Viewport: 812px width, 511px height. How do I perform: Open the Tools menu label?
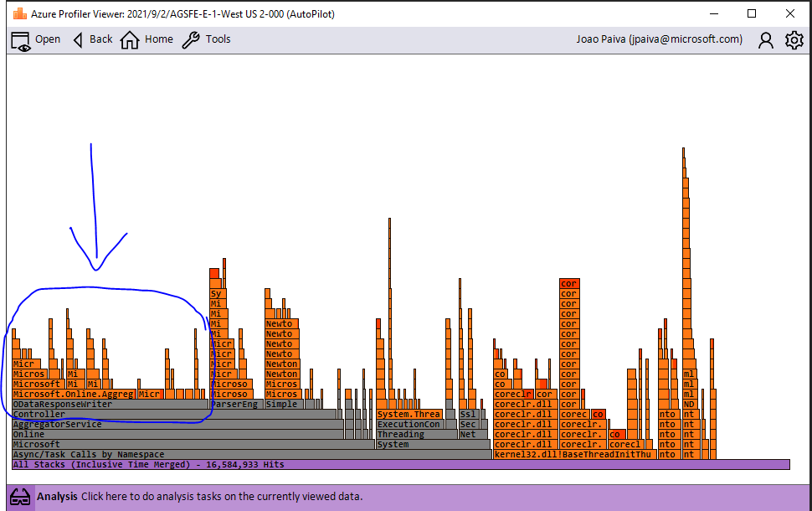(218, 39)
